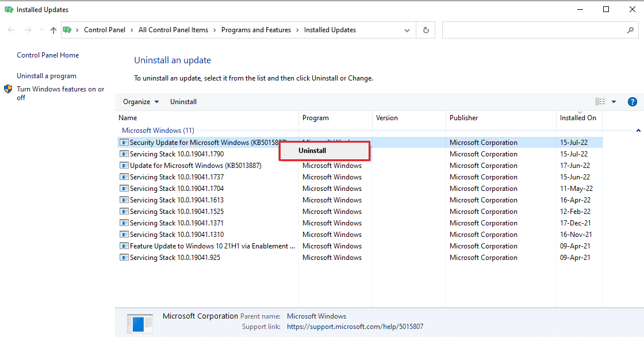
Task: Click the address bar Control Panel icon
Action: 67,30
